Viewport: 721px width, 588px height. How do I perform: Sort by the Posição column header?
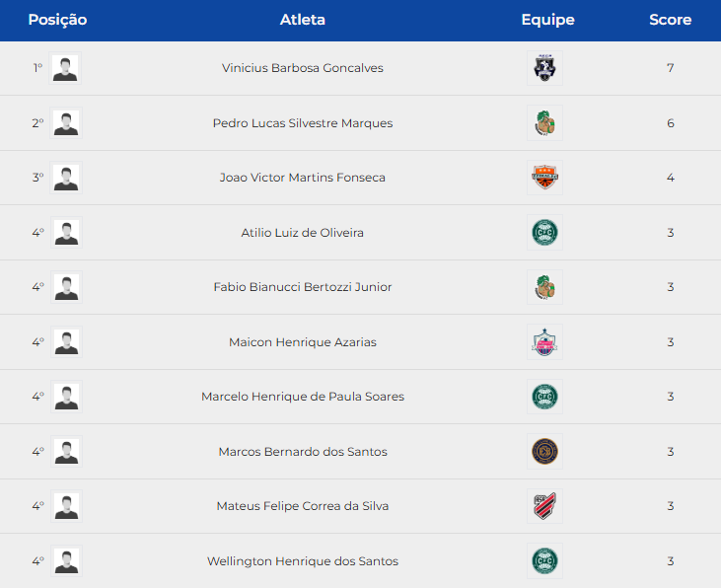tap(57, 20)
